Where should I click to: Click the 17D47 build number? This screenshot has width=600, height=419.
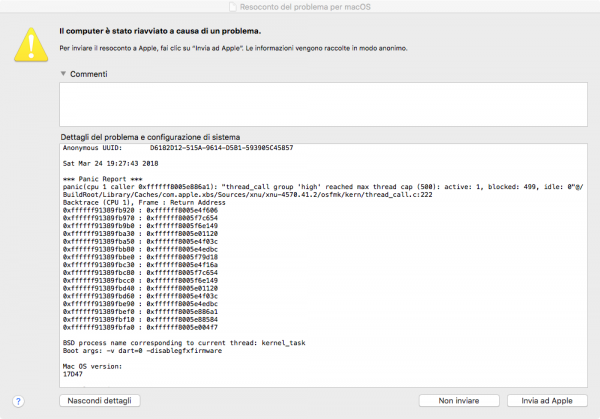pyautogui.click(x=73, y=374)
